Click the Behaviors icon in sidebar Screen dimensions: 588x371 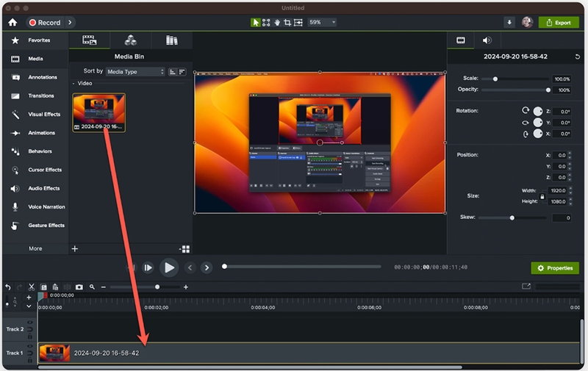click(x=15, y=151)
